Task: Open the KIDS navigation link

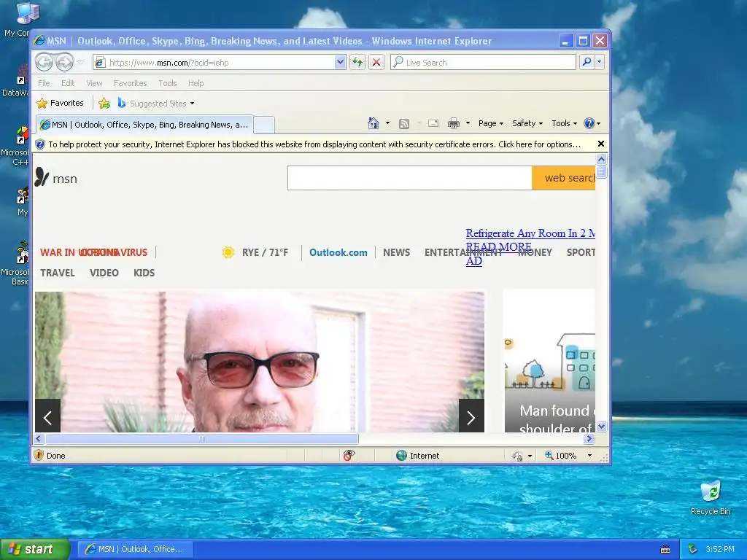Action: pyautogui.click(x=144, y=273)
